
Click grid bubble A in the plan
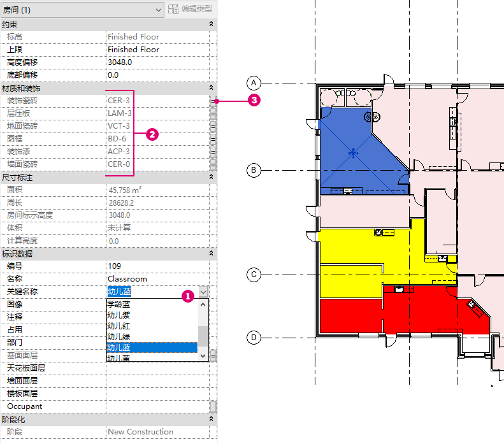[x=254, y=83]
